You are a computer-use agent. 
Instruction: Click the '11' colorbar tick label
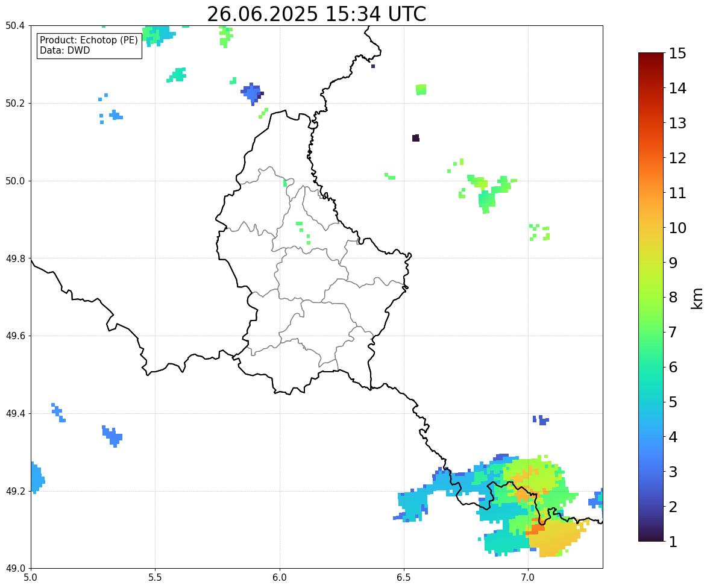tap(677, 193)
